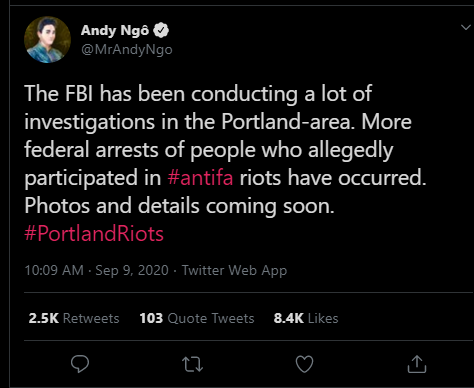View the 103 Quote Tweets
Screen dimensions: 474x388
pyautogui.click(x=197, y=318)
